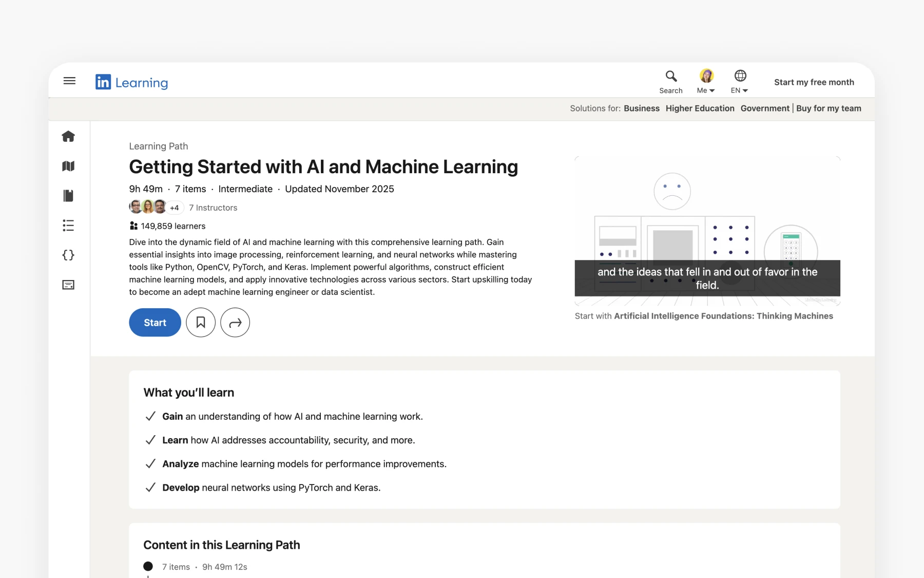The width and height of the screenshot is (924, 578).
Task: Open the hamburger navigation menu
Action: (69, 81)
